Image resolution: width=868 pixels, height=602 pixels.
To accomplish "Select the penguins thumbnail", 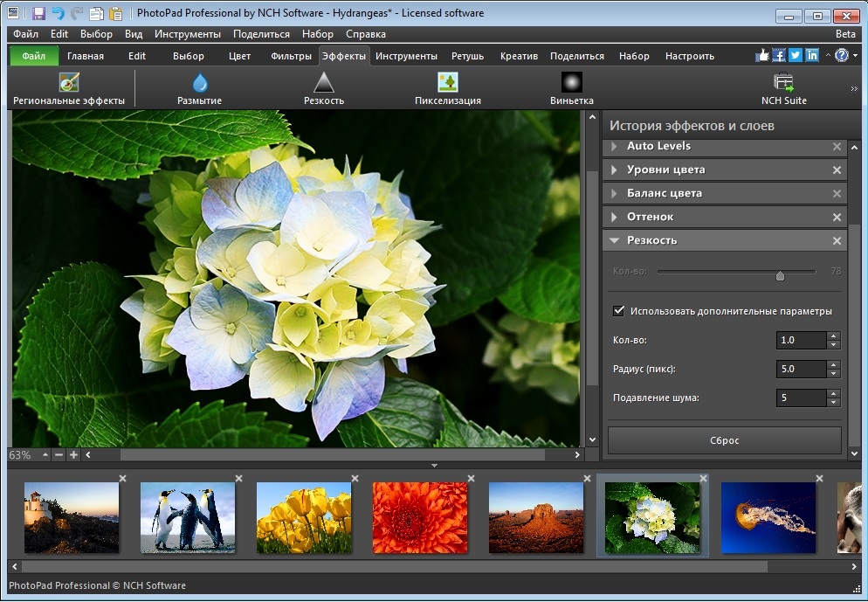I will pos(188,517).
